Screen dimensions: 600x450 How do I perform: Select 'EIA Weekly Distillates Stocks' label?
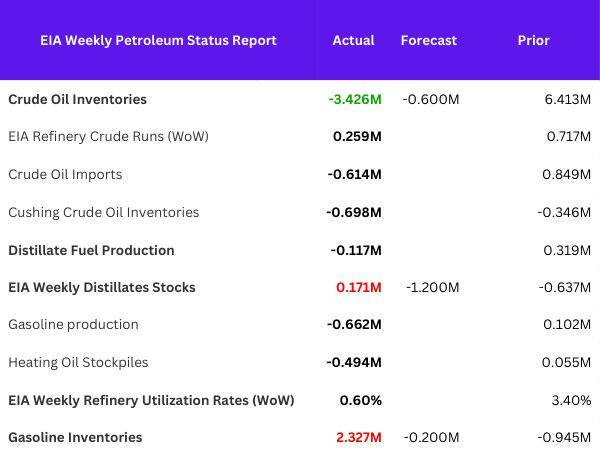click(102, 287)
